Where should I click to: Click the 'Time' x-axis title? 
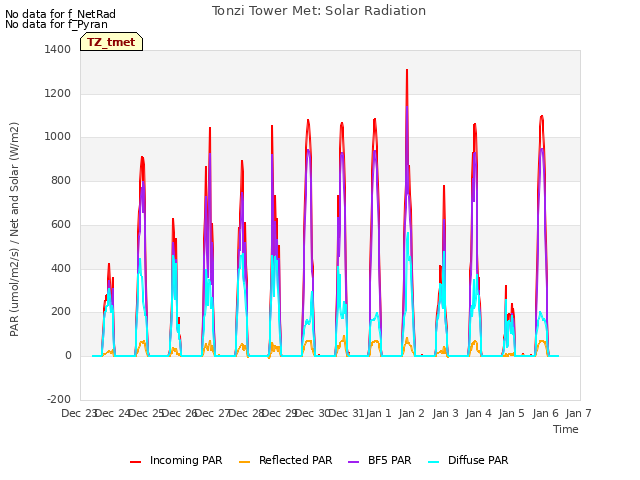click(566, 429)
